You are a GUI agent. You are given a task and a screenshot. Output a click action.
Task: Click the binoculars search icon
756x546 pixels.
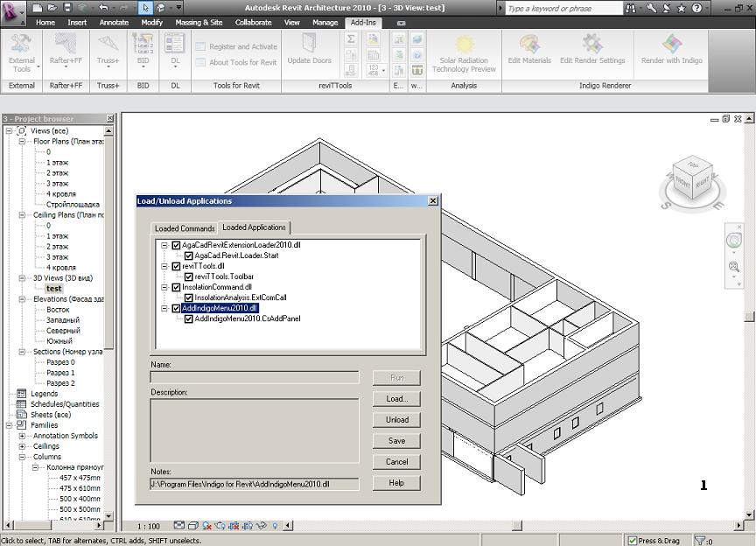click(631, 8)
